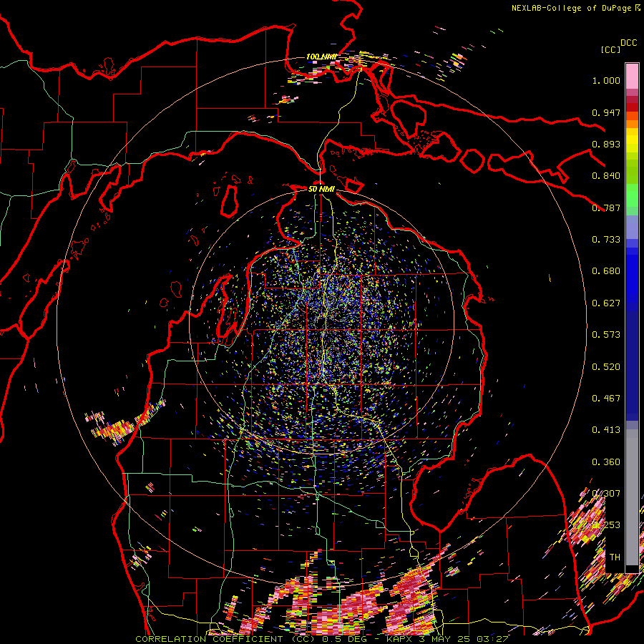Click the 0.787 scale value

pos(606,208)
